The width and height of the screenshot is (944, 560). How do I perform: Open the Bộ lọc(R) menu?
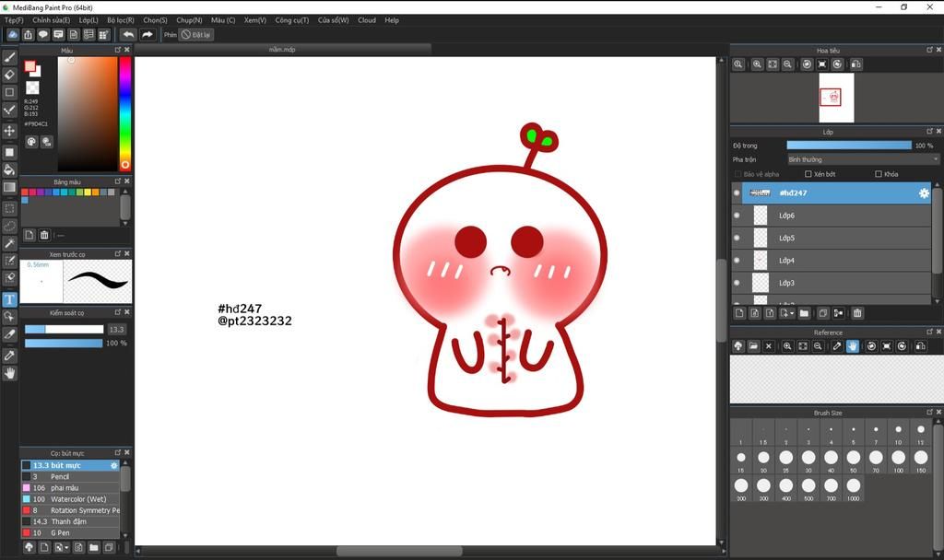[x=121, y=20]
